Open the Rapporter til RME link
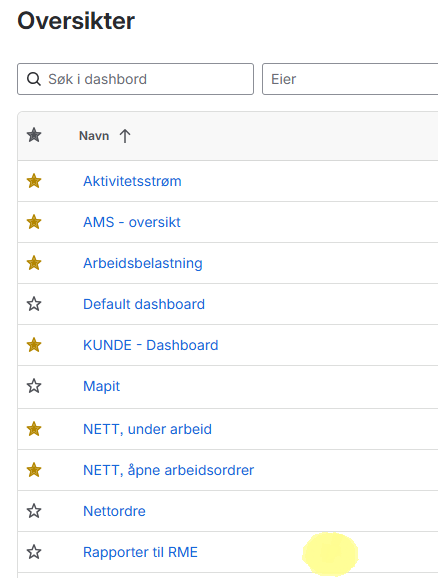This screenshot has height=587, width=438. (x=140, y=552)
